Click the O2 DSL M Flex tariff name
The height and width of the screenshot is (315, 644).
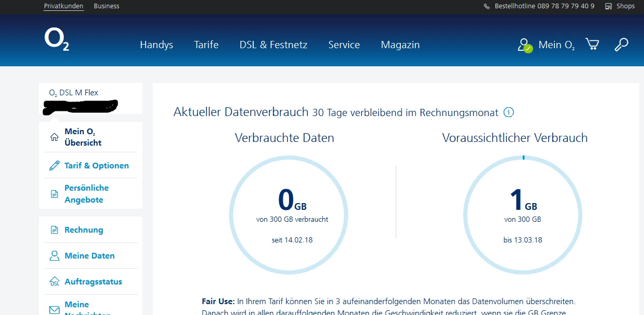74,93
